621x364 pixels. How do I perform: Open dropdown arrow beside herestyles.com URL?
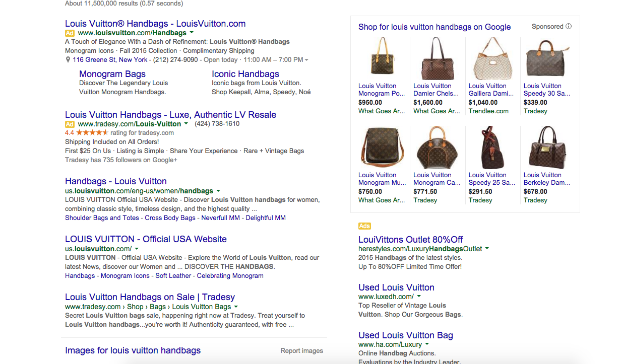coord(487,249)
